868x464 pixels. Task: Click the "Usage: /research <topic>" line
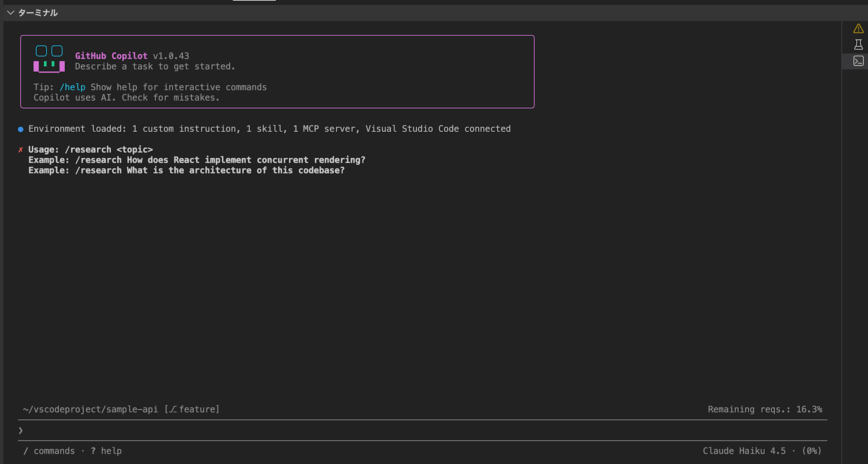[91, 150]
